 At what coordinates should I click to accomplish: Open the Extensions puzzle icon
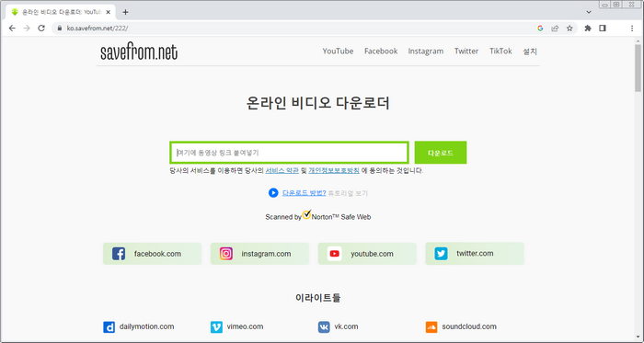(x=588, y=29)
